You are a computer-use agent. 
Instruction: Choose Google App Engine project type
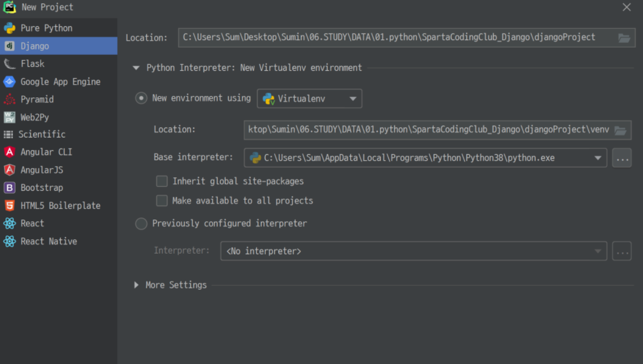click(59, 82)
